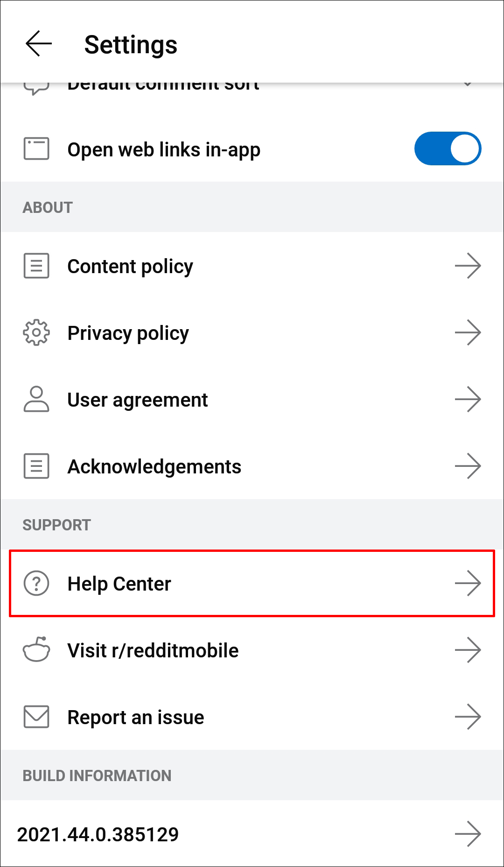
Task: Tap build number 2021.44.0.385129
Action: pos(98,834)
